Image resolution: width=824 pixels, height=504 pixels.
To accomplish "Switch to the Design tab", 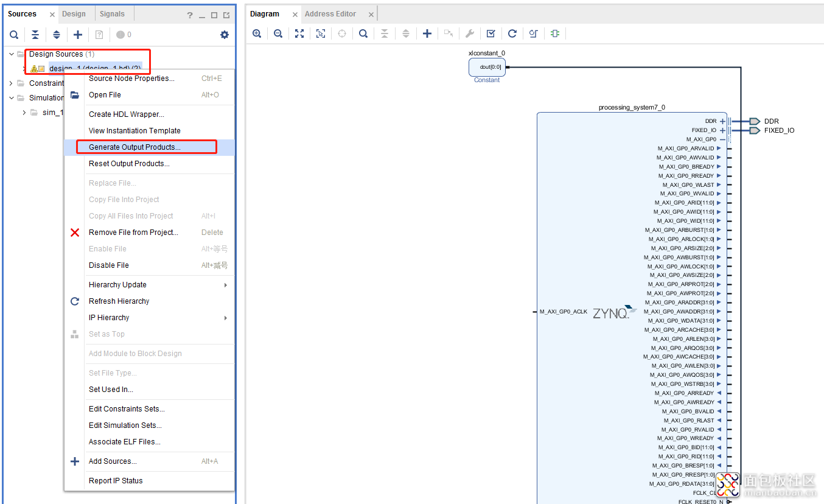I will (x=74, y=14).
